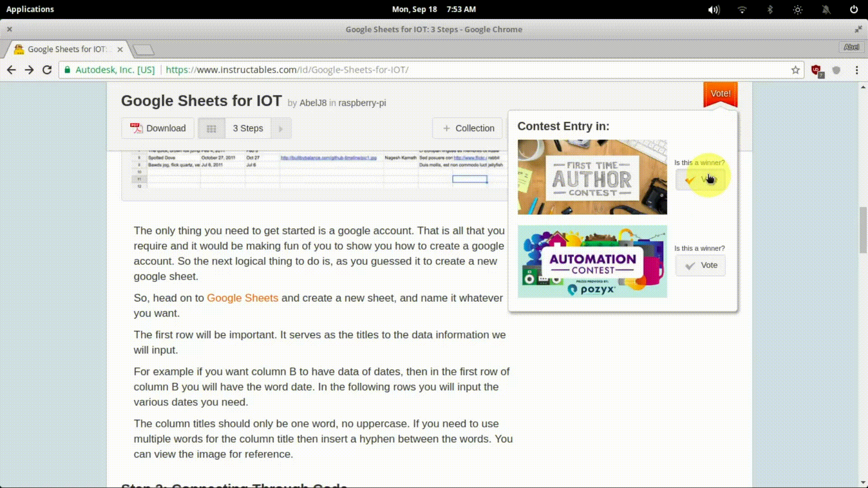Viewport: 868px width, 488px height.
Task: Select the Google Sheets for IOT tab
Action: tap(67, 49)
